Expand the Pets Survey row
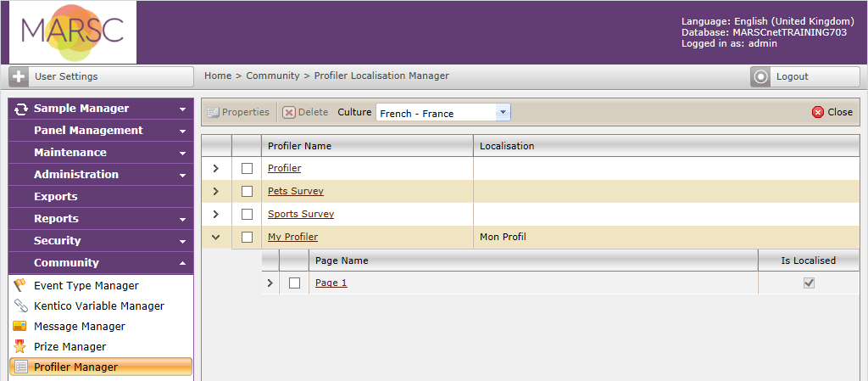The image size is (868, 381). [x=216, y=191]
